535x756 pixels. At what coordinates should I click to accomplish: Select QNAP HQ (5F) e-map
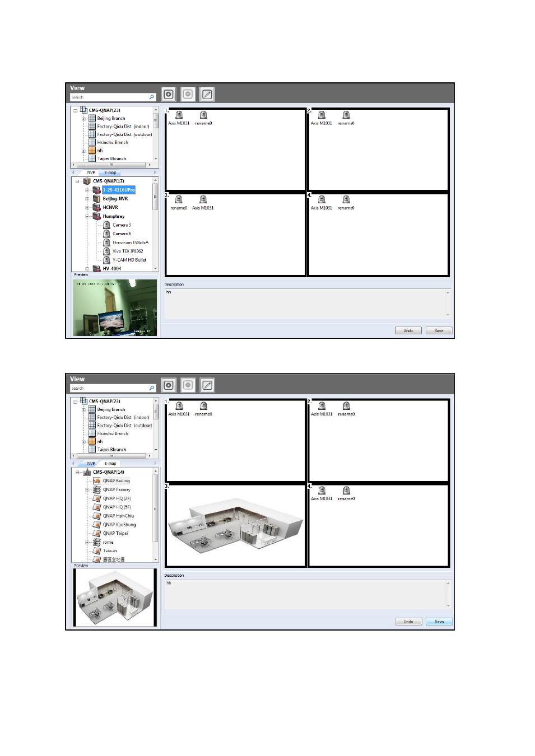(117, 507)
